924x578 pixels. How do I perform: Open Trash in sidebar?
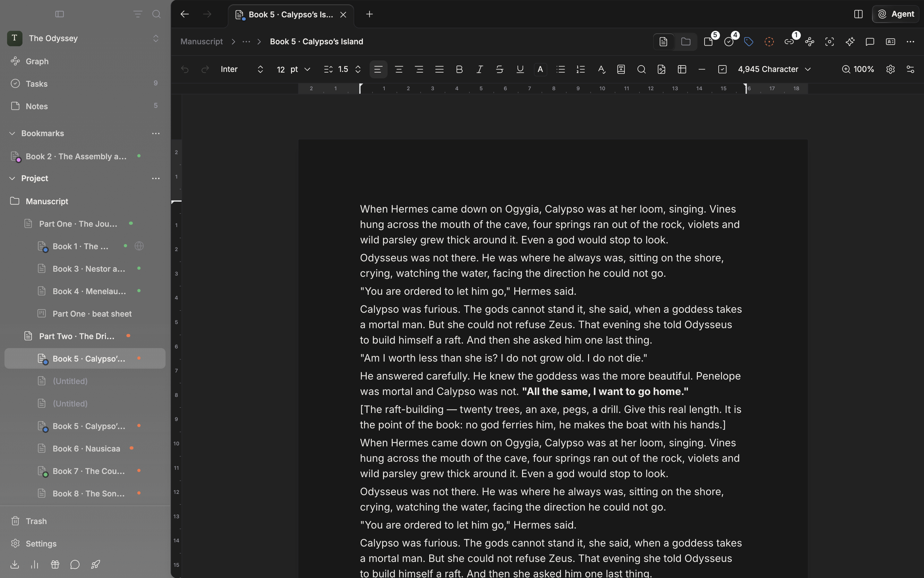[x=85, y=521]
